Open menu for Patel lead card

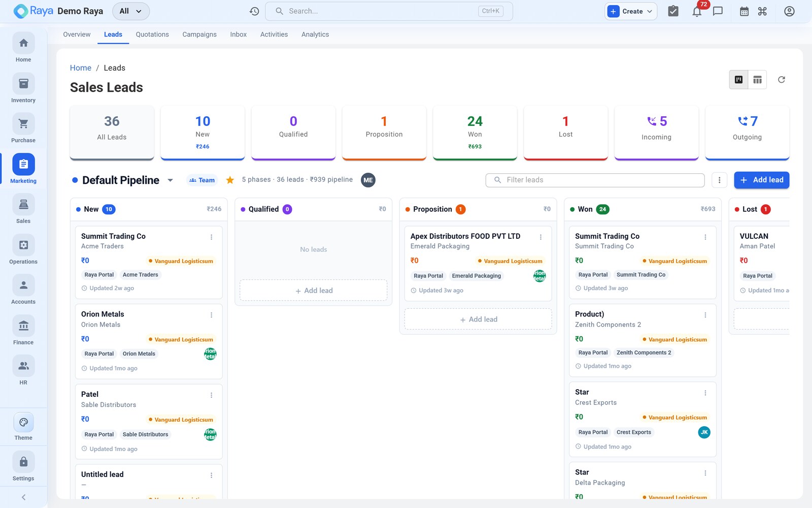tap(212, 395)
